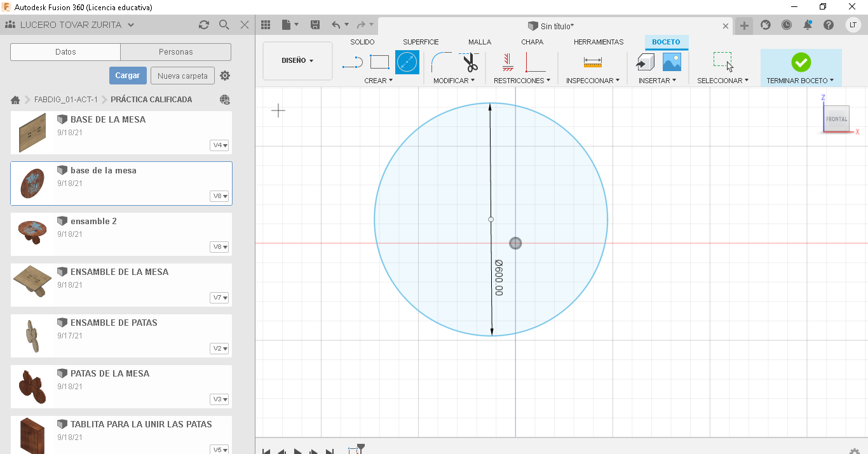Screen dimensions: 868x454
Task: Expand the RESTRICCIONES dropdown
Action: pos(522,81)
